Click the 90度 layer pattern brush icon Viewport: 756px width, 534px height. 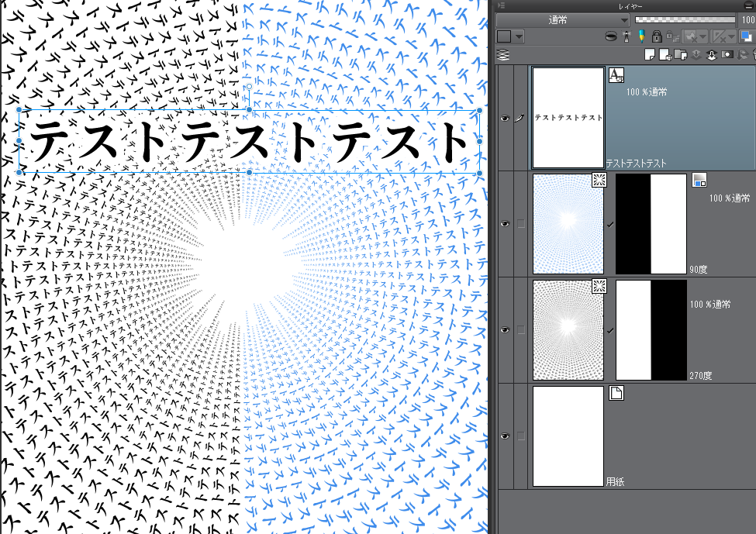pos(599,181)
